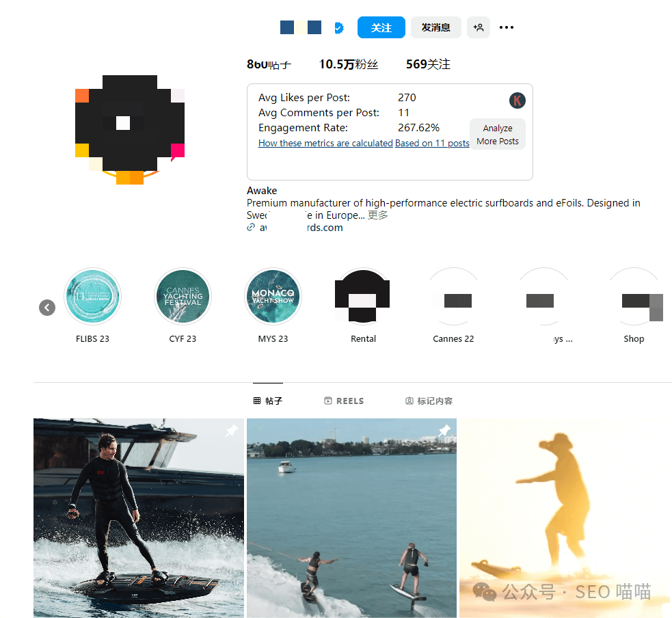
Task: Open the Shop story highlight
Action: coord(634,296)
